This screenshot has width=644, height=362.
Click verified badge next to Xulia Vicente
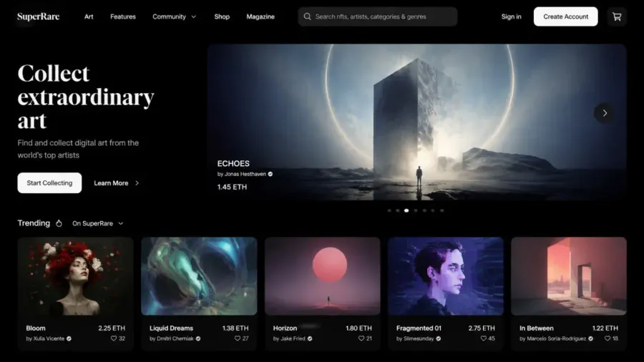tap(69, 338)
